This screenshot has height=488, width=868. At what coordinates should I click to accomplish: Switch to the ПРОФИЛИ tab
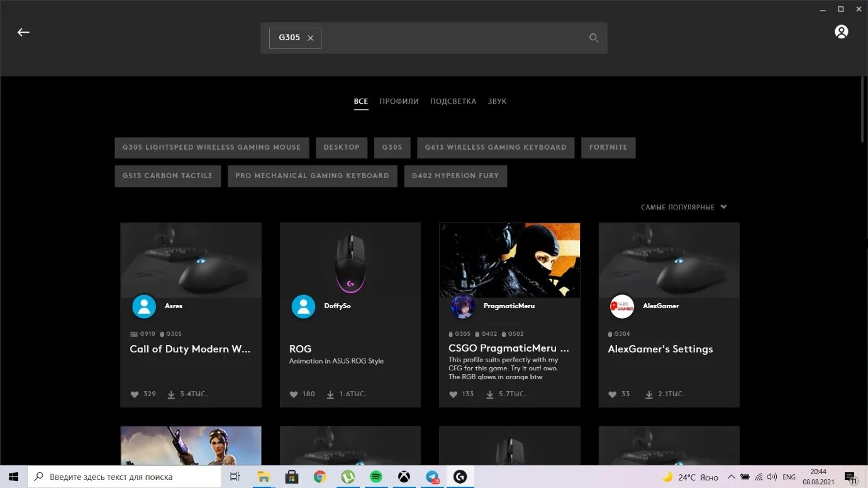point(399,101)
